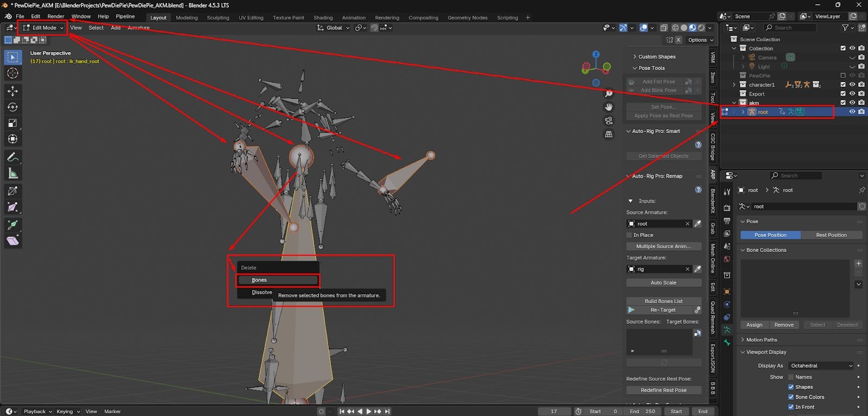This screenshot has height=416, width=868.
Task: Pick the Annotate tool
Action: click(x=12, y=157)
